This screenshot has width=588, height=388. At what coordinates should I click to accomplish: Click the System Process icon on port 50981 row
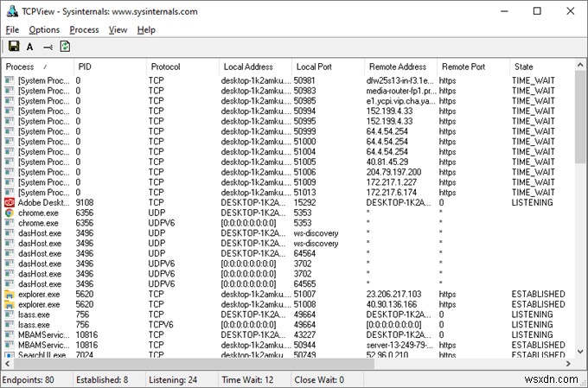pos(10,80)
